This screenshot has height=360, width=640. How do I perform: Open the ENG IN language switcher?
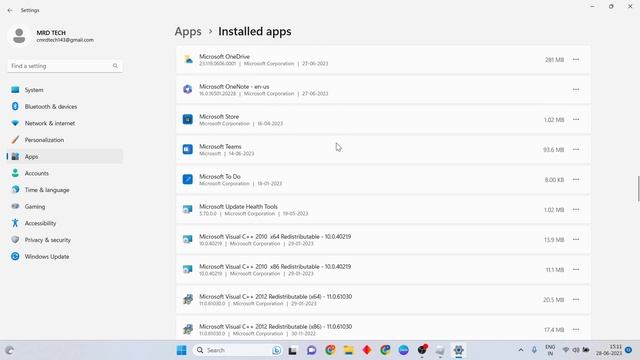coord(550,350)
